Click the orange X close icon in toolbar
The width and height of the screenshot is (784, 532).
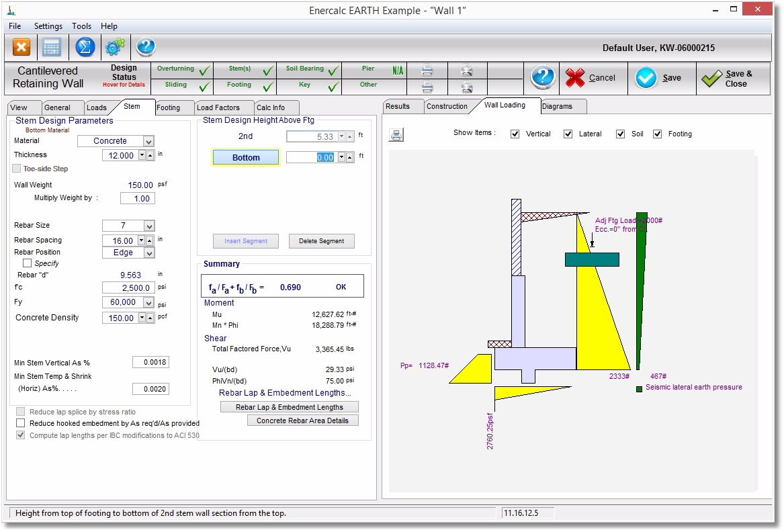click(x=21, y=47)
